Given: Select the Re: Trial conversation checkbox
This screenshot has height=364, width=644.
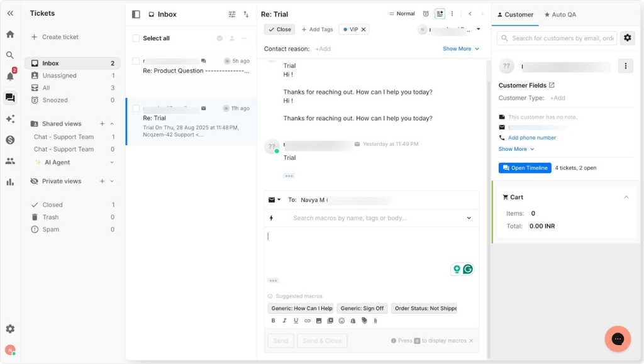Looking at the screenshot, I should click(x=136, y=108).
